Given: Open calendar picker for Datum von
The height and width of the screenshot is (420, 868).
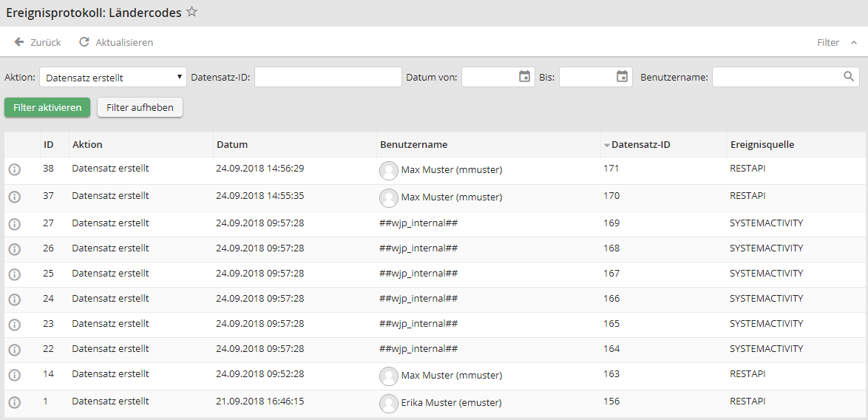Looking at the screenshot, I should (x=524, y=77).
